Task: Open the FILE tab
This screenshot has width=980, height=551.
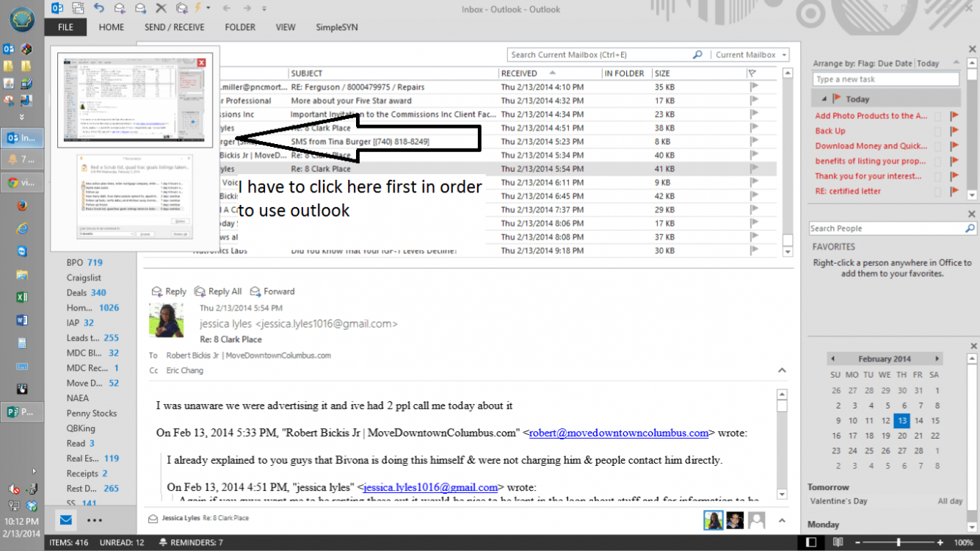Action: click(65, 27)
